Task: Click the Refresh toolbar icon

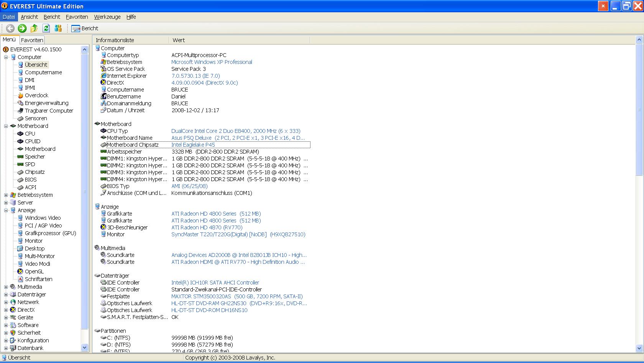Action: pos(46,28)
